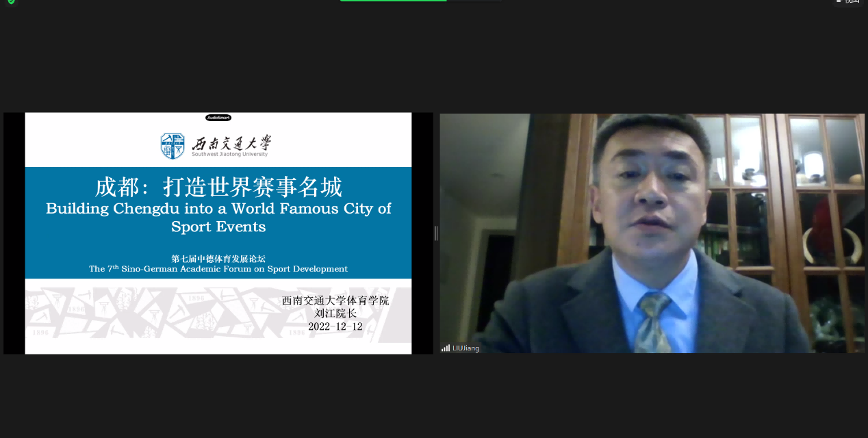Click the Chinese calligraphy university name
Viewport: 868px width, 438px height.
click(x=231, y=143)
